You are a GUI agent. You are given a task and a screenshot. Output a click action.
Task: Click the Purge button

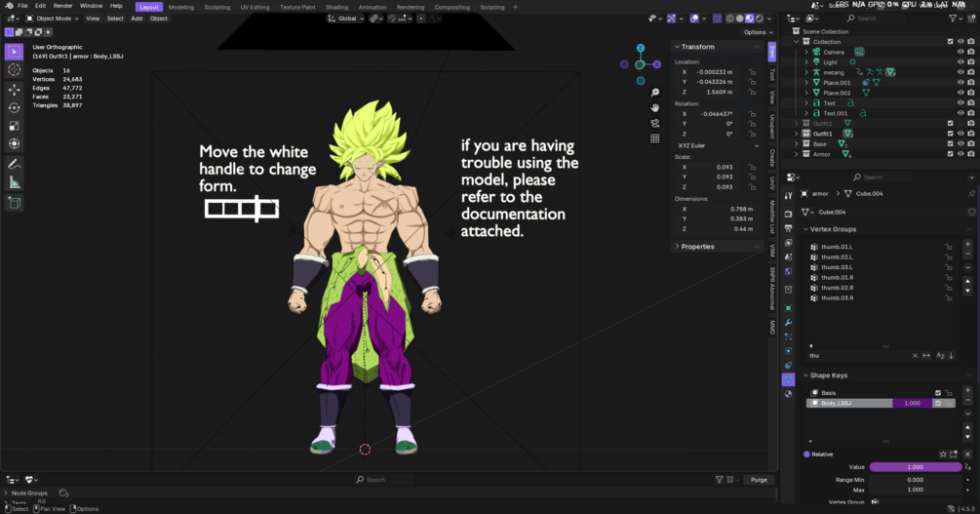coord(759,480)
